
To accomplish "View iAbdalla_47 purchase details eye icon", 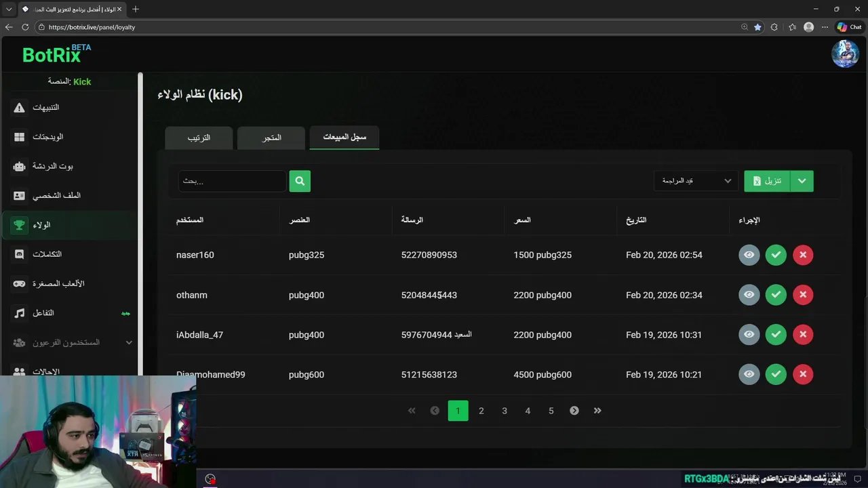I will (x=749, y=334).
